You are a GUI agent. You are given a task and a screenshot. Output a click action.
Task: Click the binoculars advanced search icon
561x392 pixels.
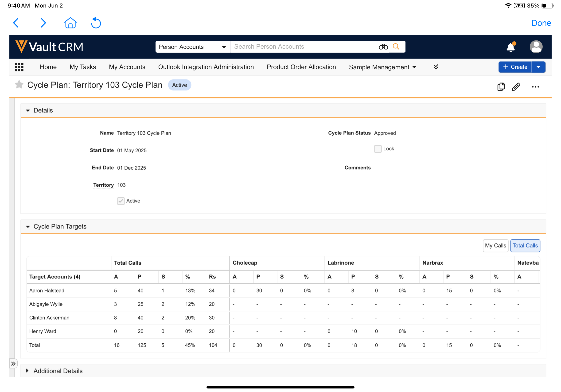pyautogui.click(x=383, y=47)
